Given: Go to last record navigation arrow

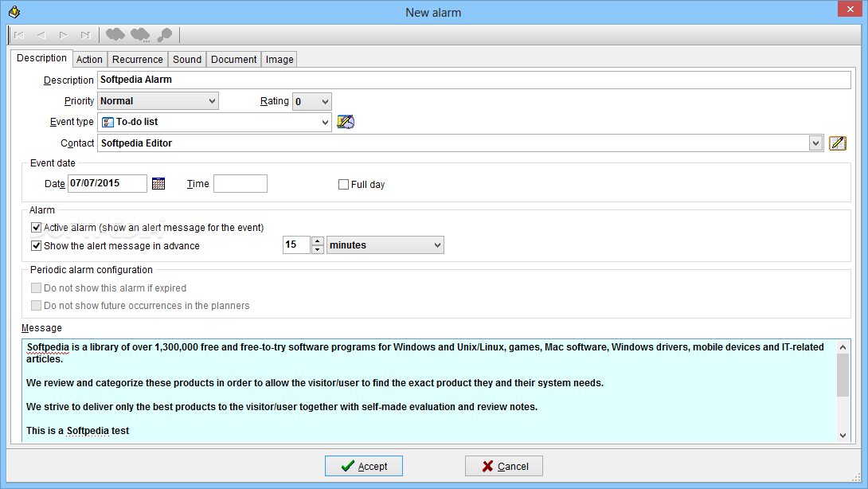Looking at the screenshot, I should point(85,35).
